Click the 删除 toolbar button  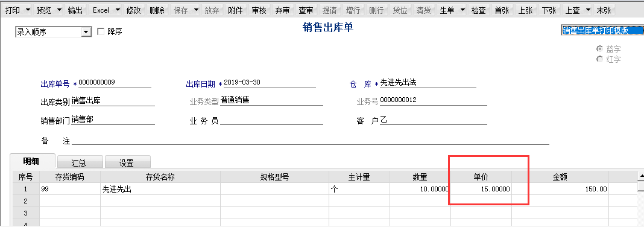point(157,10)
